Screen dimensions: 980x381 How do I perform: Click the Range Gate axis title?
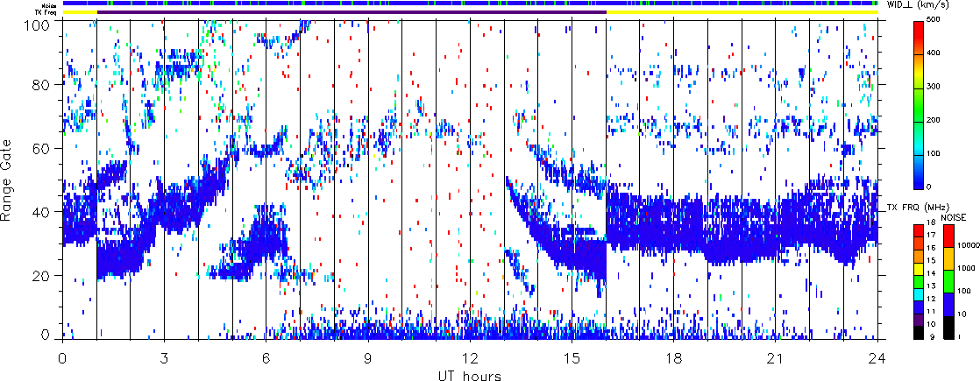(8, 181)
